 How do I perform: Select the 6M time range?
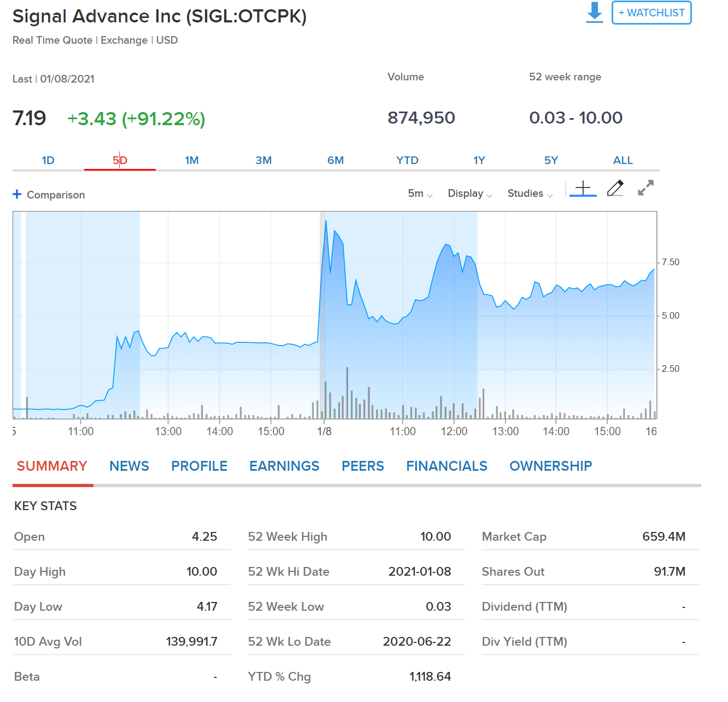click(336, 160)
